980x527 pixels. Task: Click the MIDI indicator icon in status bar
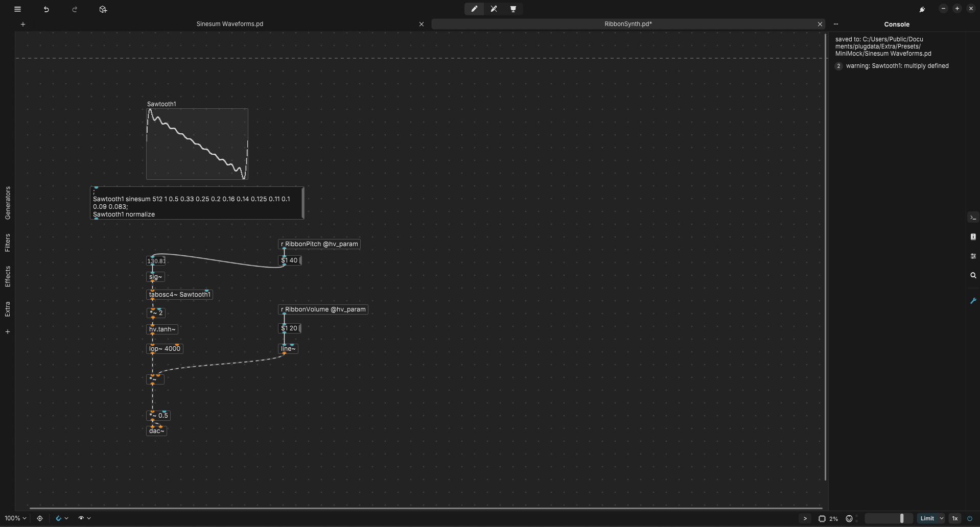pos(849,518)
